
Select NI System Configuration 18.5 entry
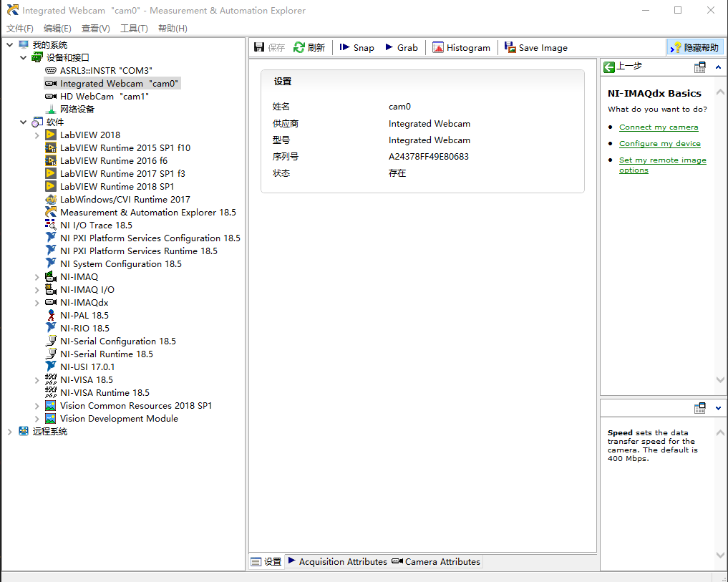pos(121,264)
